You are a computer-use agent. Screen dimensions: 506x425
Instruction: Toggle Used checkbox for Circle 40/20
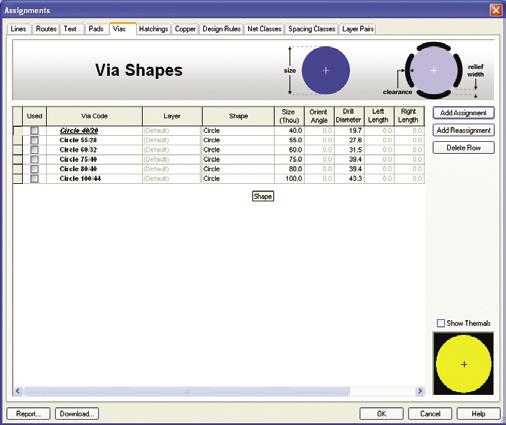34,131
